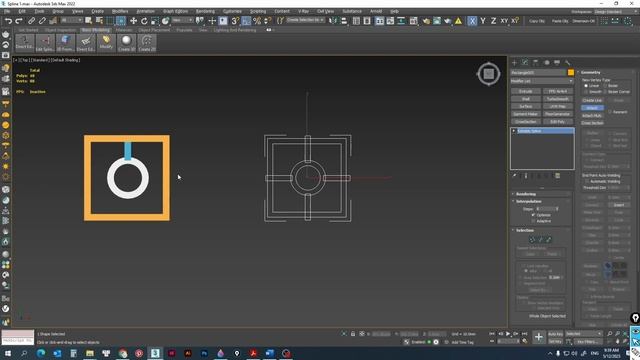Toggle the Optimize checkbox under Interpolation
Screen dimensions: 640x360
(533, 215)
